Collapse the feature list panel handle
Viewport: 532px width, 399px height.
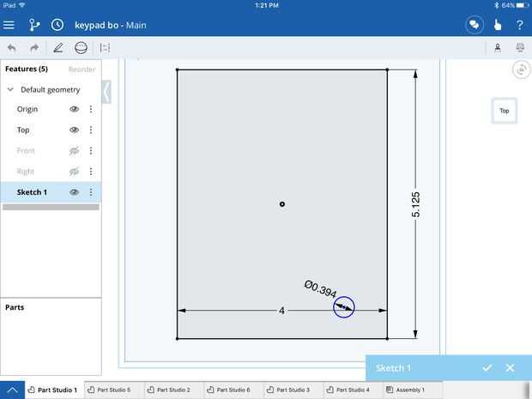tap(106, 92)
